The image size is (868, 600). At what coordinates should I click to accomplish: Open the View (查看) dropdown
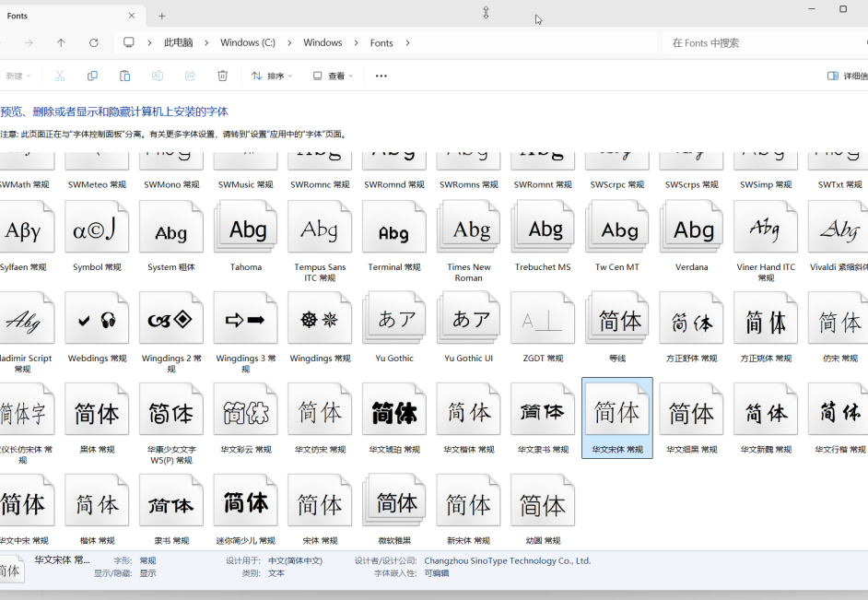click(x=333, y=76)
